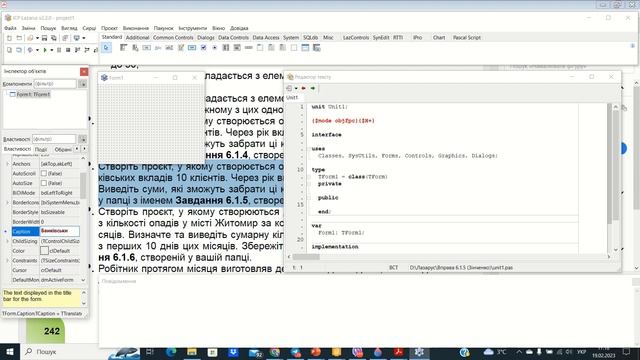Open the Unit1 tab in source editor

pyautogui.click(x=292, y=98)
